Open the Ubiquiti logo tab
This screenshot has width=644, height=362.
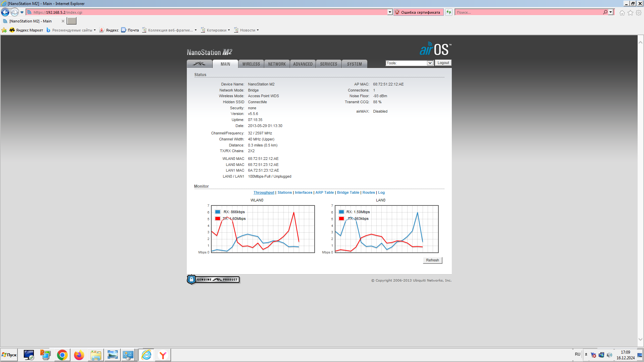pyautogui.click(x=199, y=64)
